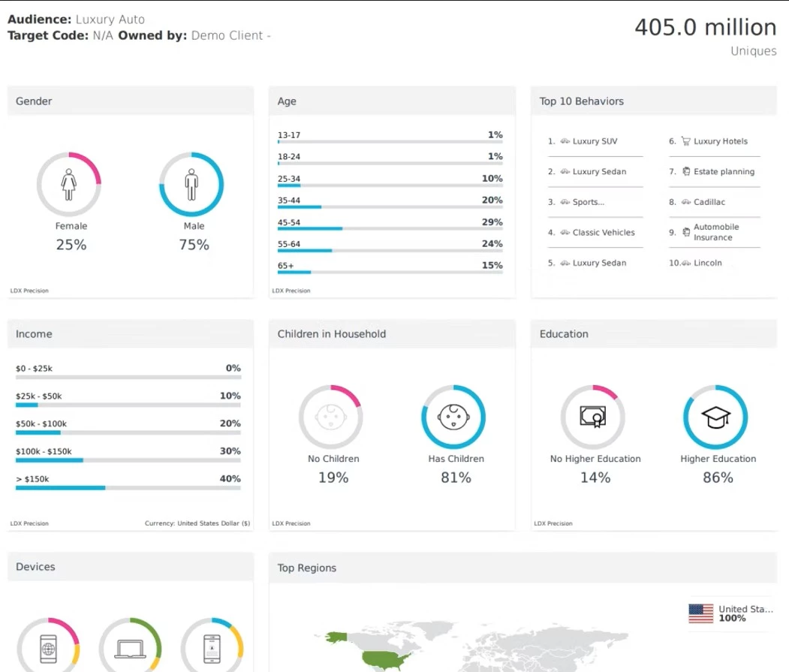Click LDX Precision footer in the Education panel
789x672 pixels.
click(553, 523)
